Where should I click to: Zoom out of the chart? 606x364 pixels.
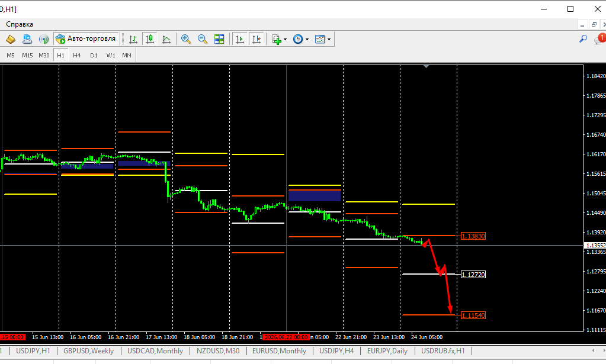[x=203, y=39]
